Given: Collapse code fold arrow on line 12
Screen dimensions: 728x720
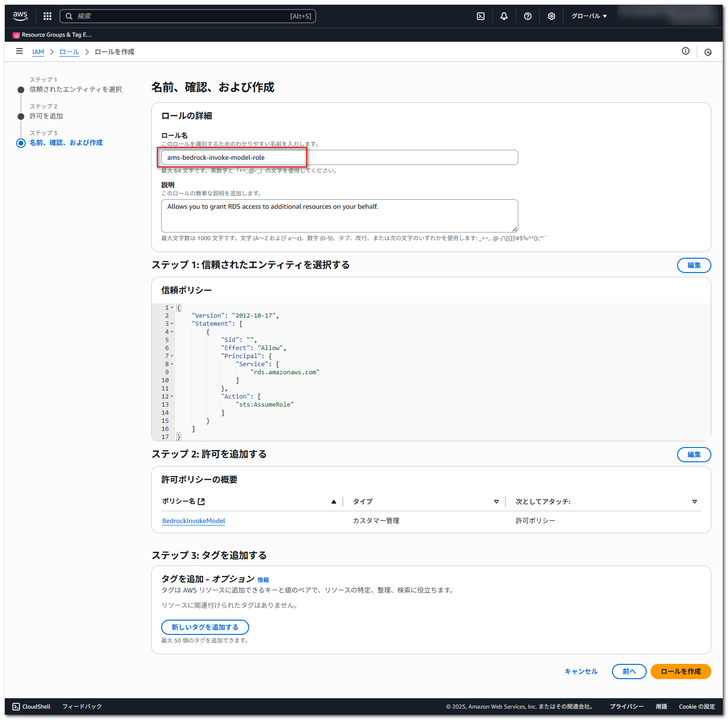Looking at the screenshot, I should pos(172,397).
